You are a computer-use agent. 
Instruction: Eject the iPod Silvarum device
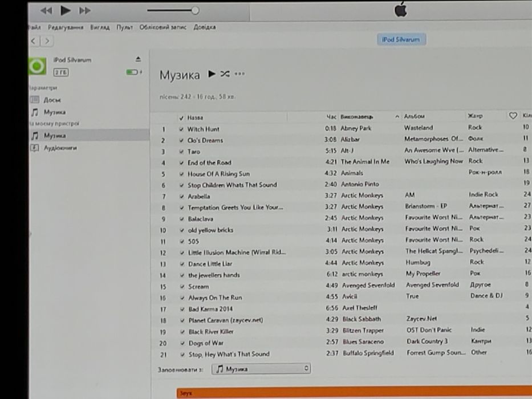(x=138, y=59)
